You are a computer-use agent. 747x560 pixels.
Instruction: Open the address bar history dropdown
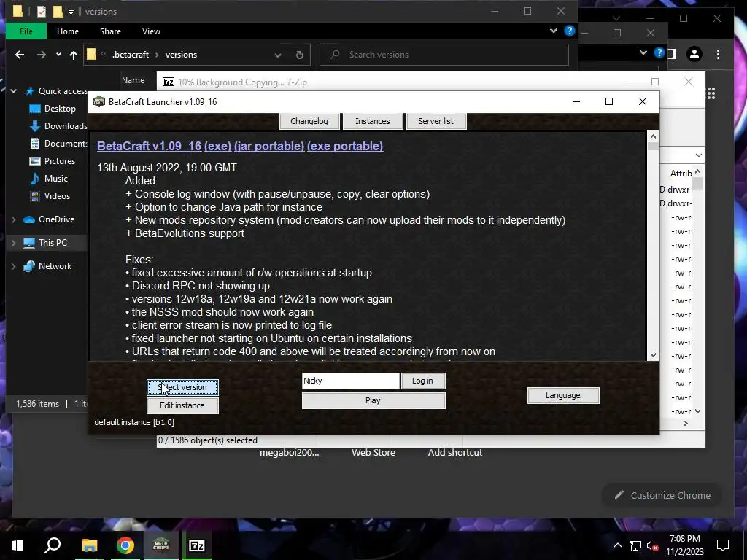coord(278,55)
